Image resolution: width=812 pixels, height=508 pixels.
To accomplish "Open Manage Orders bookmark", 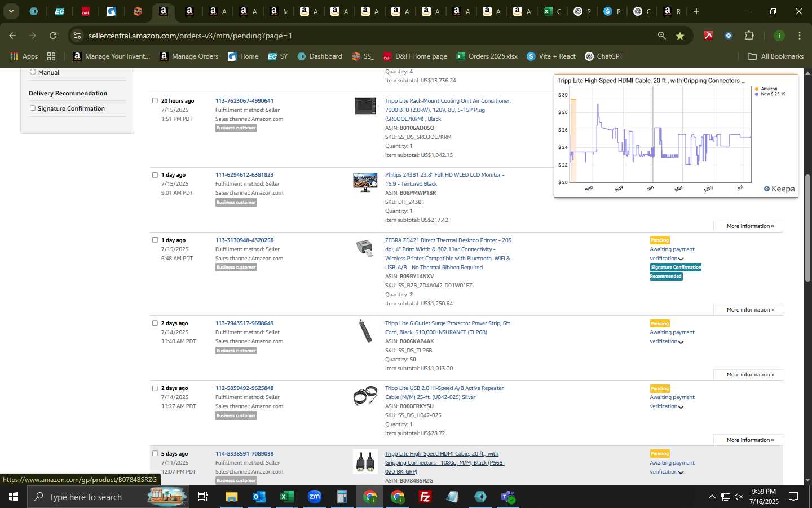I will tap(189, 56).
